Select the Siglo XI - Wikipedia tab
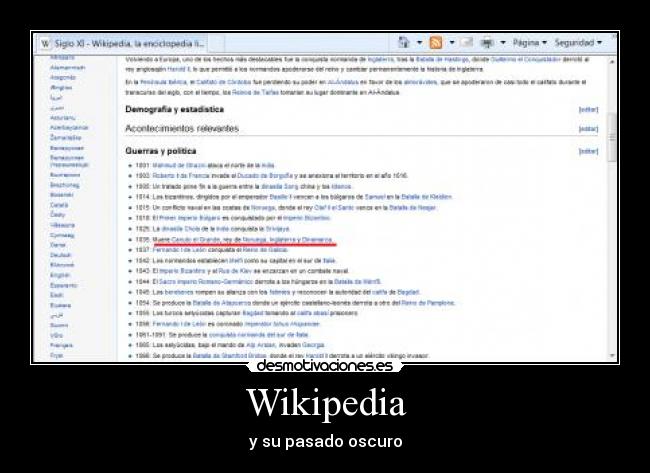The image size is (650, 473). [123, 44]
